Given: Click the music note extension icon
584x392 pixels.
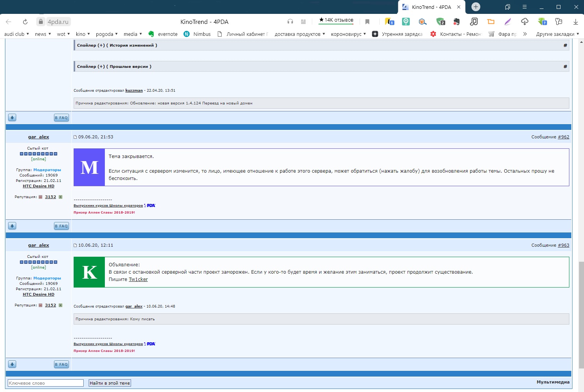Looking at the screenshot, I should 474,22.
